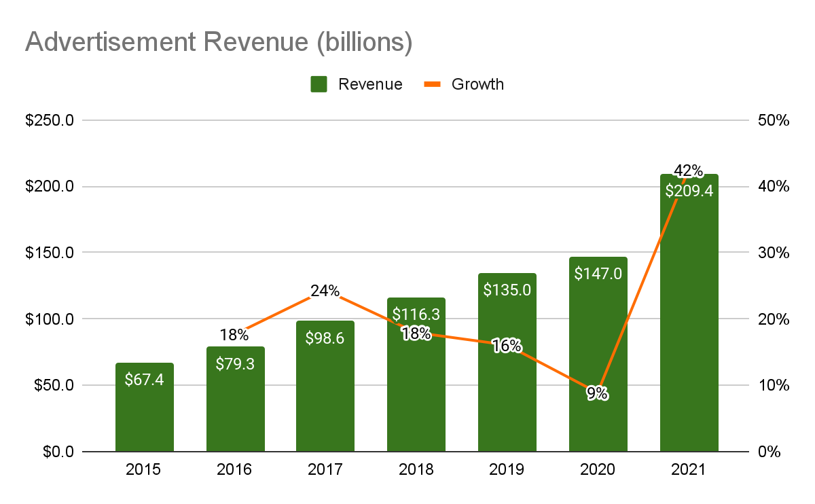Select the 2018 bar labeled $116.3
The width and height of the screenshot is (815, 504).
[x=416, y=375]
